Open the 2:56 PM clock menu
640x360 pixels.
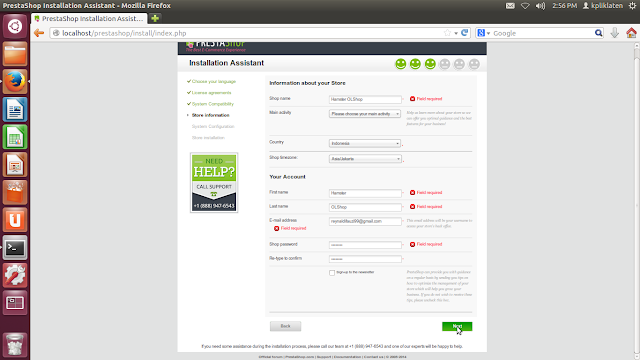pyautogui.click(x=564, y=6)
